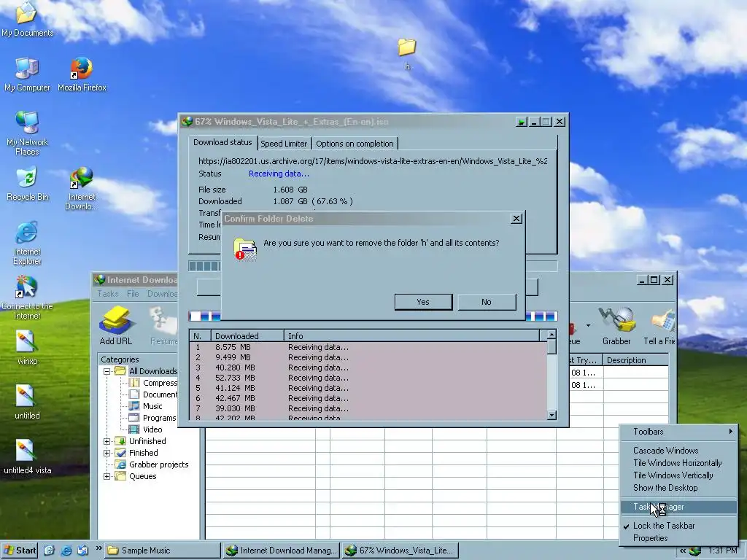
Task: Expand the Queues category node
Action: point(107,476)
